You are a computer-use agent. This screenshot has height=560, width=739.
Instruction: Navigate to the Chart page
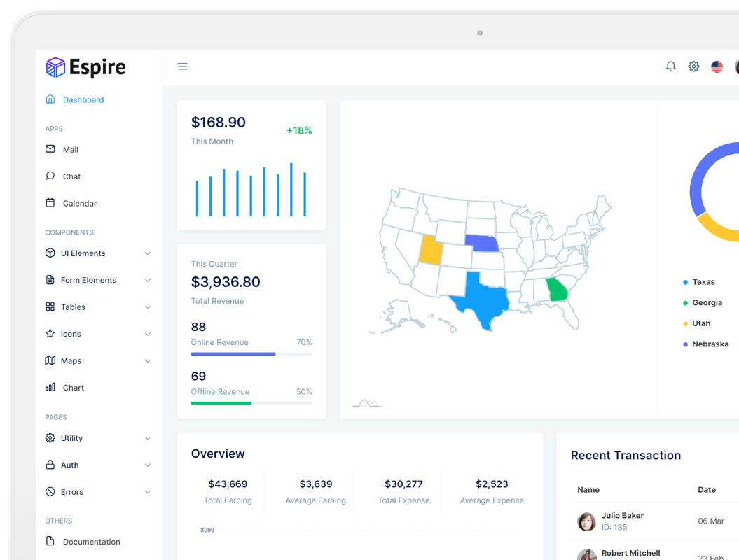(74, 388)
